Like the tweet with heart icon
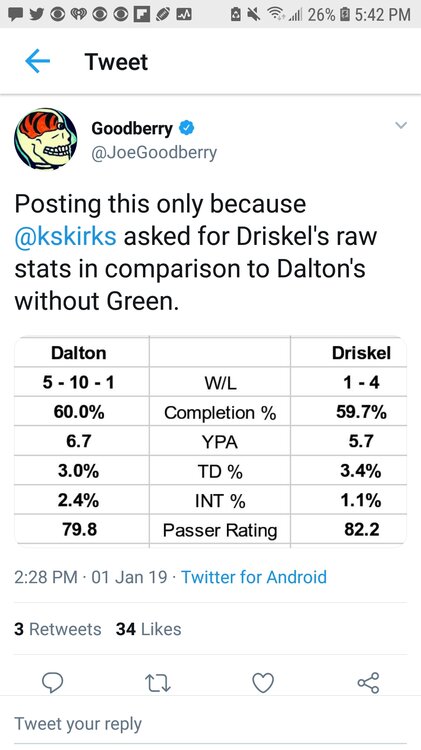Image resolution: width=421 pixels, height=750 pixels. pyautogui.click(x=263, y=683)
